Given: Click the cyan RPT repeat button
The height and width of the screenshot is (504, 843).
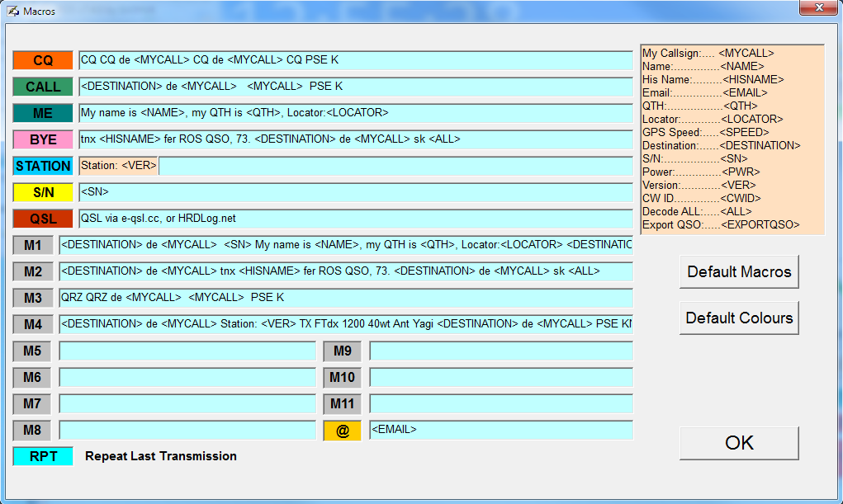Looking at the screenshot, I should pos(43,456).
